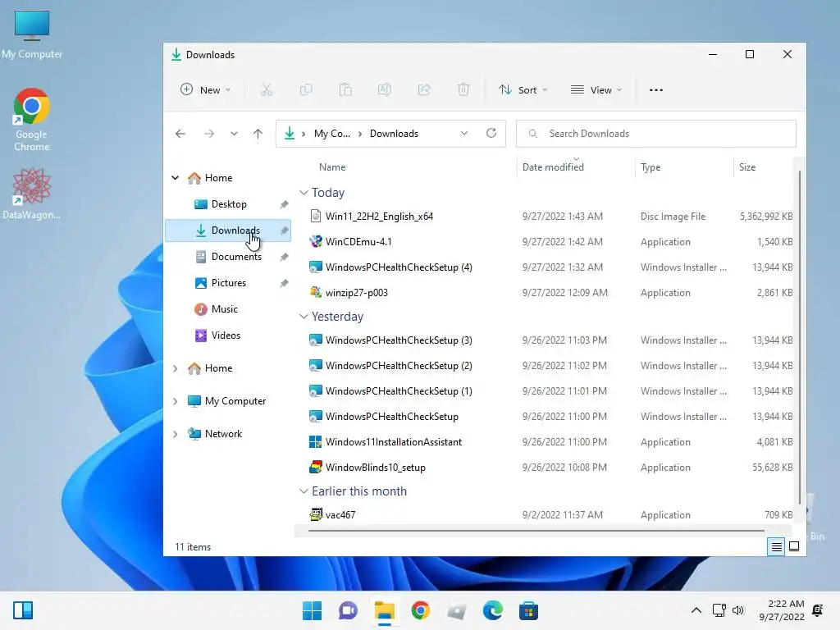Click the Paste clipboard icon
The height and width of the screenshot is (630, 840).
click(x=345, y=90)
